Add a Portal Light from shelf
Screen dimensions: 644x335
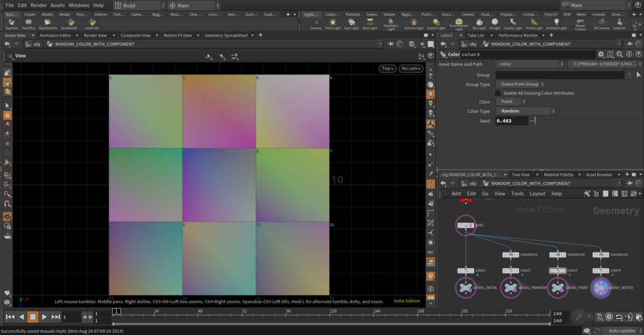click(x=534, y=24)
